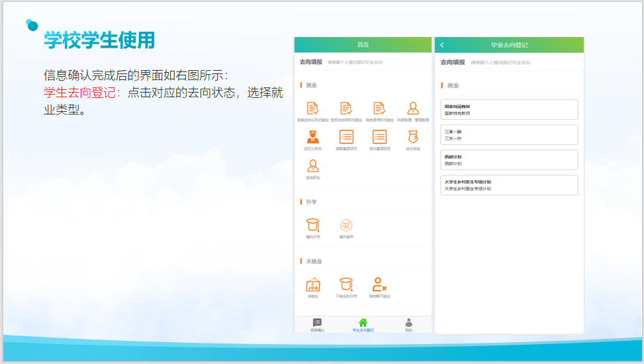644x364 pixels.
Task: Select 国家特岗教师 list option
Action: 509,109
